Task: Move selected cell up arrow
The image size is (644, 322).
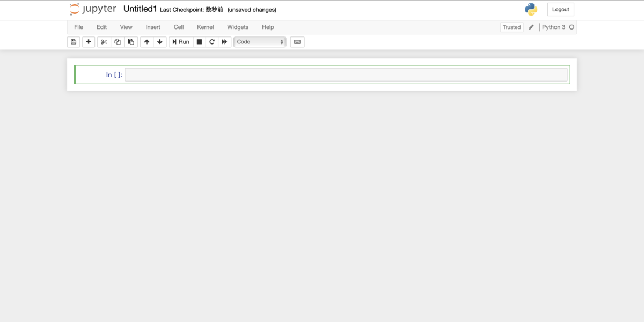Action: [x=147, y=42]
